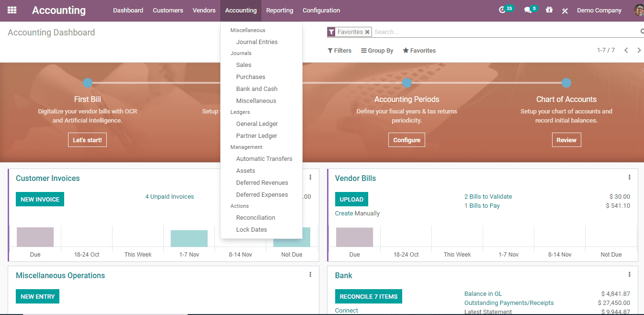
Task: Click the UPLOAD button for vendor bills
Action: [351, 199]
